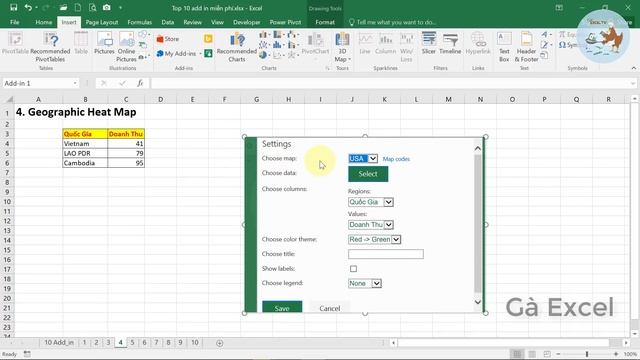Click the zoom slider in the status bar
This screenshot has width=640, height=360.
click(x=587, y=354)
